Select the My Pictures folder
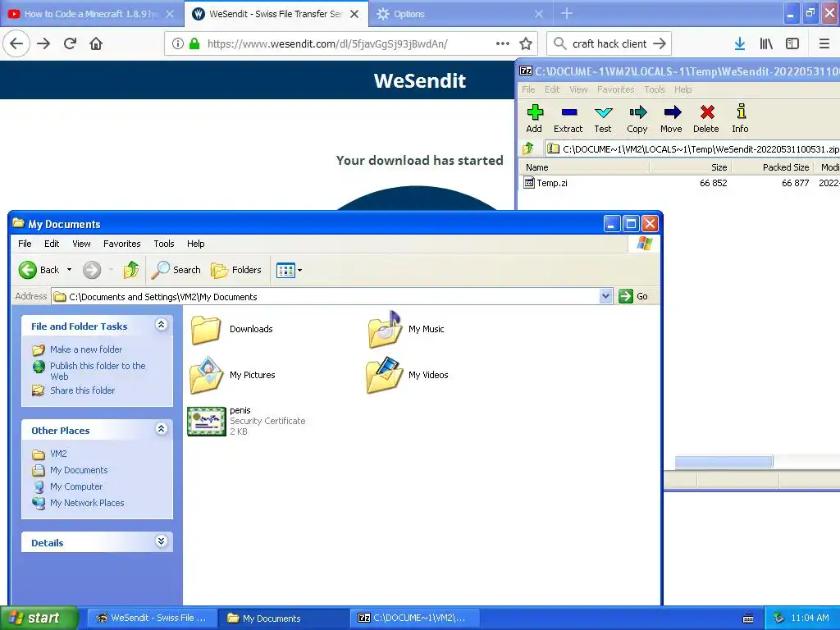 click(x=232, y=375)
